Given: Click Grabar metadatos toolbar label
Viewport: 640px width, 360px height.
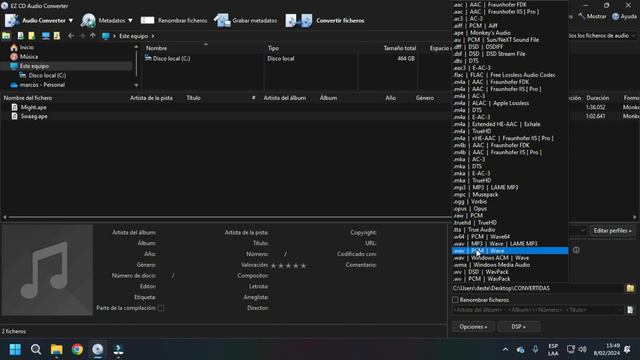Looking at the screenshot, I should [255, 20].
